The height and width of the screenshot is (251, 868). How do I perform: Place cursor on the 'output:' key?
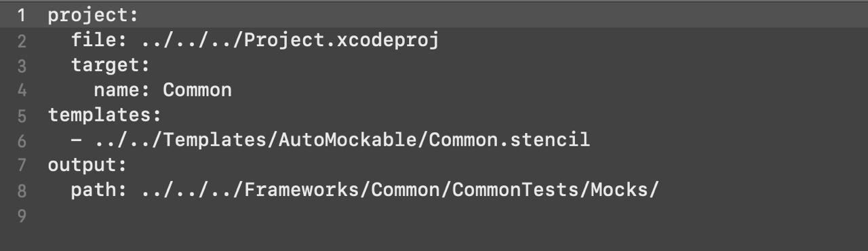tap(87, 165)
